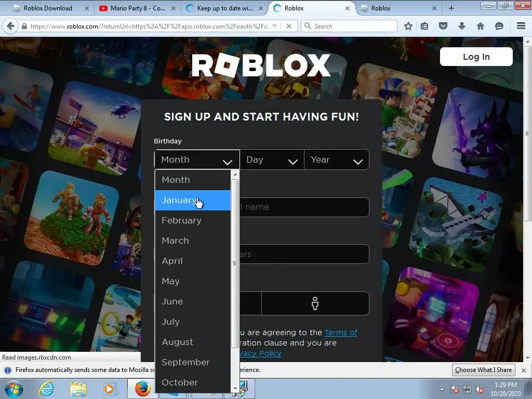Screen dimensions: 532x399
Task: Close the Roblox Download tab
Action: click(x=87, y=8)
